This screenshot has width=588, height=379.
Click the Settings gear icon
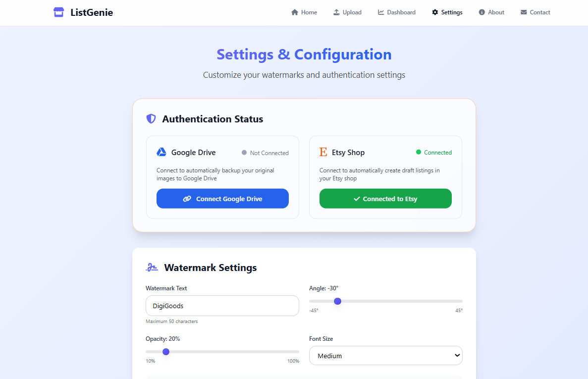435,12
